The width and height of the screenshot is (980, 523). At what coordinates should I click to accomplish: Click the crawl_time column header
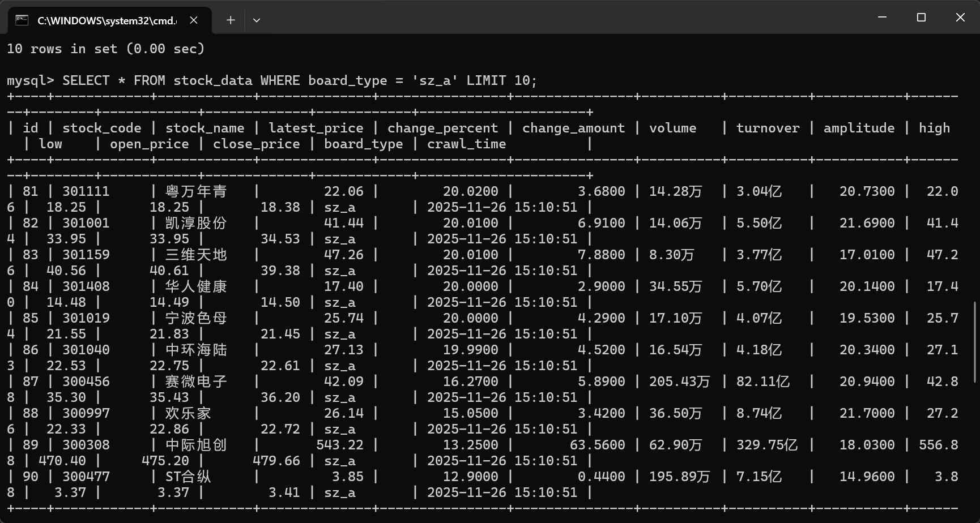pyautogui.click(x=467, y=144)
